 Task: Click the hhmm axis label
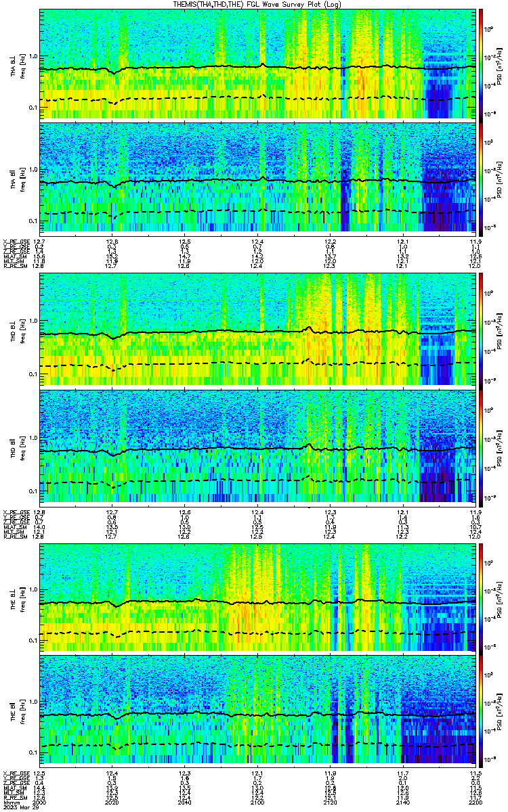[10, 802]
